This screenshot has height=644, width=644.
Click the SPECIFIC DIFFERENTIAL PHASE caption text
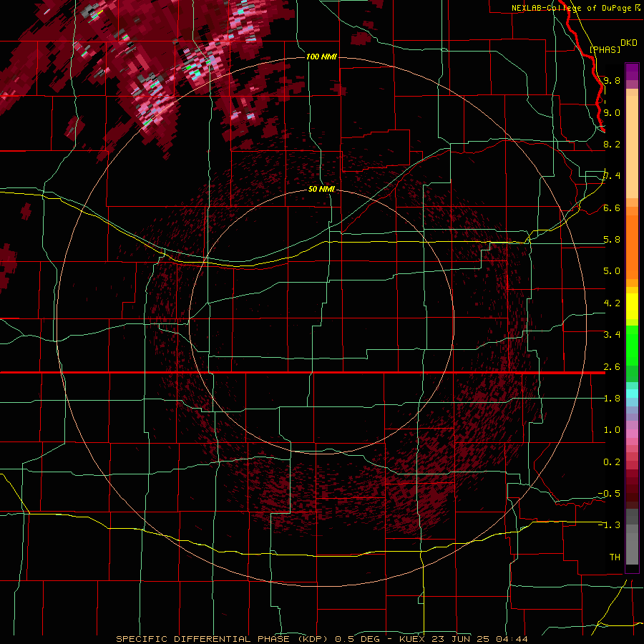click(x=203, y=639)
